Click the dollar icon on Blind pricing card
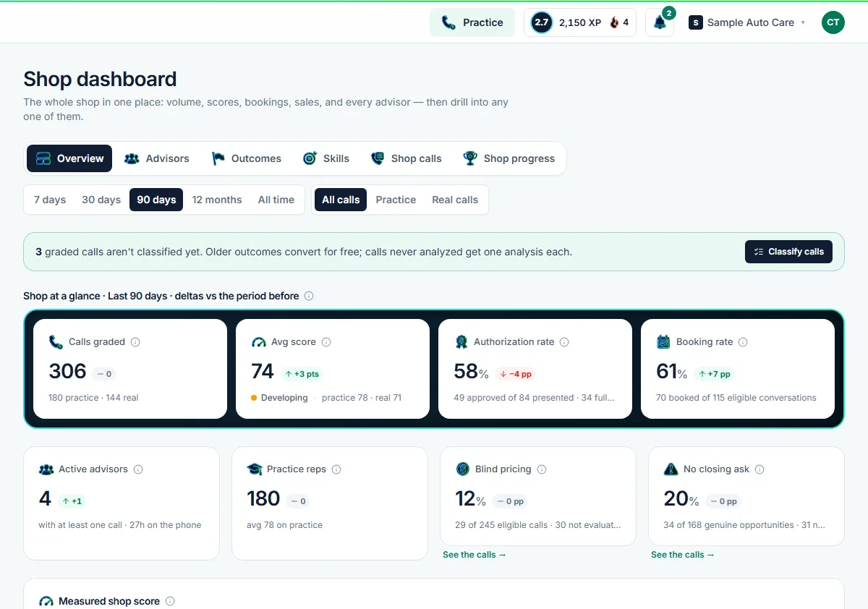Viewport: 868px width, 609px height. pos(463,469)
